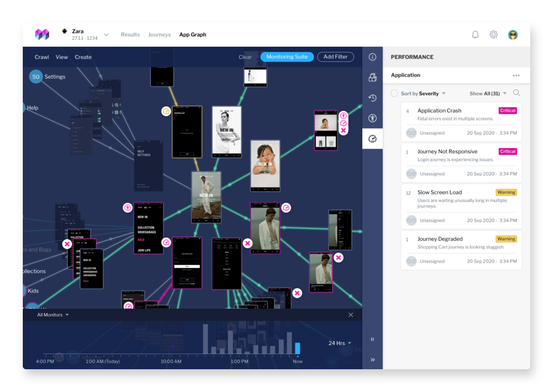The height and width of the screenshot is (392, 553).
Task: Open the Sort by Severity dropdown
Action: (423, 93)
